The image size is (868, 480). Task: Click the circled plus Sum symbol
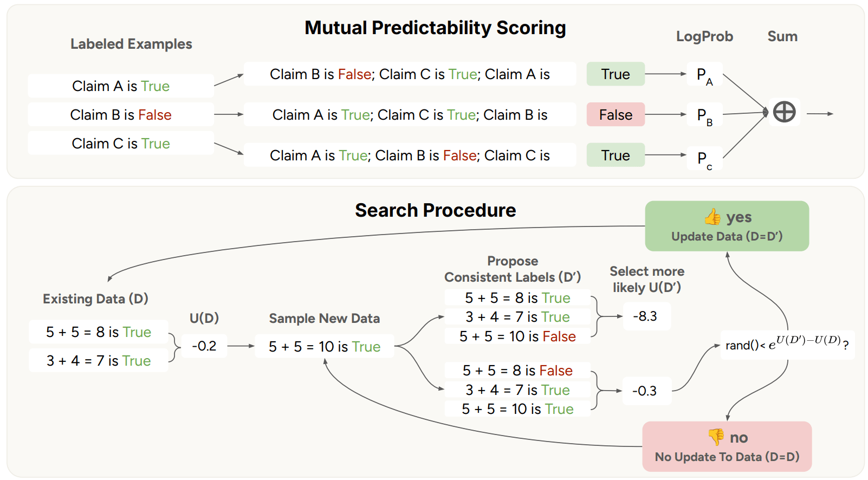[x=784, y=112]
